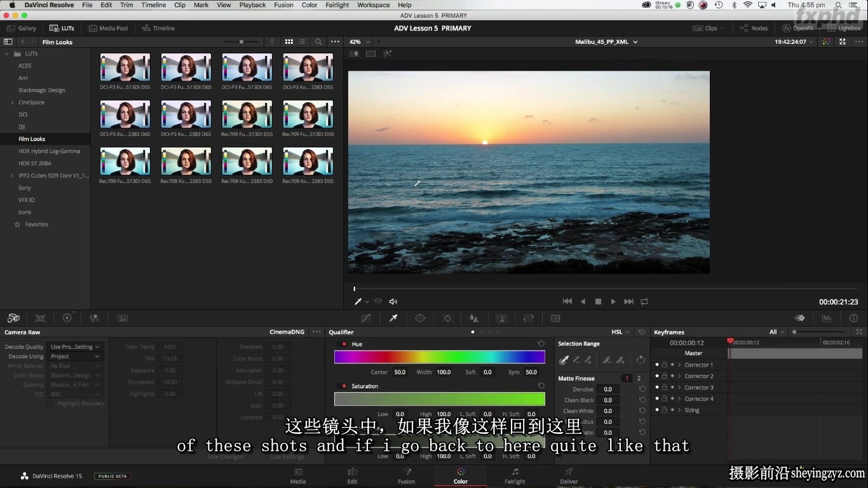Switch LUT browser to thumbnail grid view
868x488 pixels.
click(289, 42)
